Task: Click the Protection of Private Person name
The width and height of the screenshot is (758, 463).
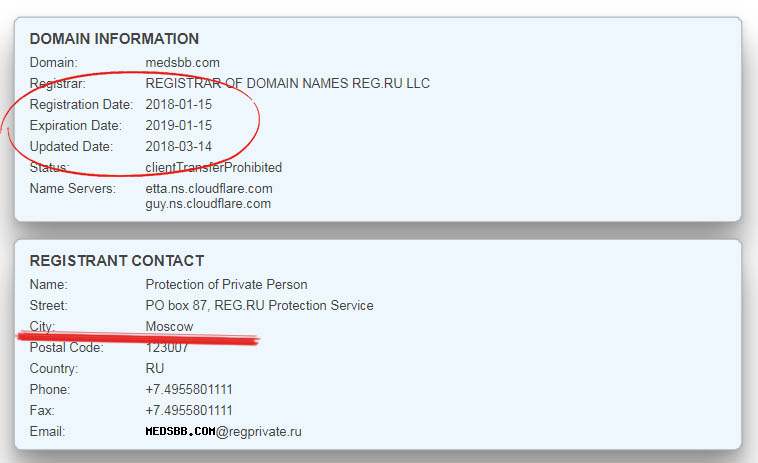Action: (x=227, y=284)
